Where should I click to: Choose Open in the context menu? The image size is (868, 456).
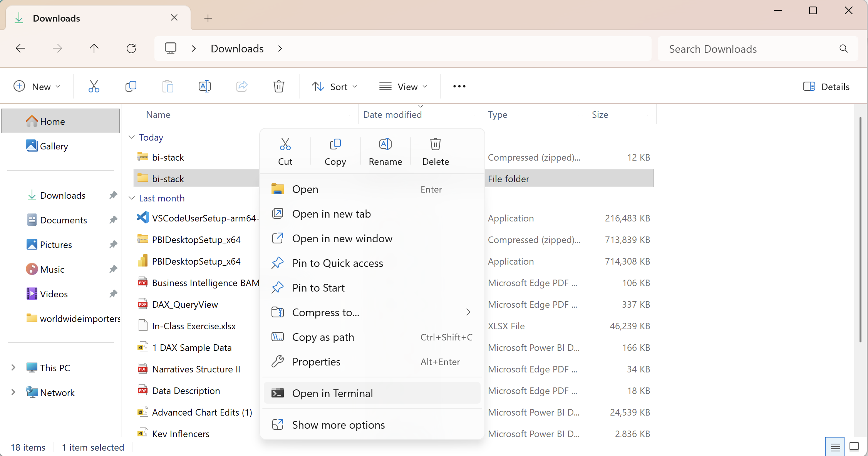pos(372,189)
